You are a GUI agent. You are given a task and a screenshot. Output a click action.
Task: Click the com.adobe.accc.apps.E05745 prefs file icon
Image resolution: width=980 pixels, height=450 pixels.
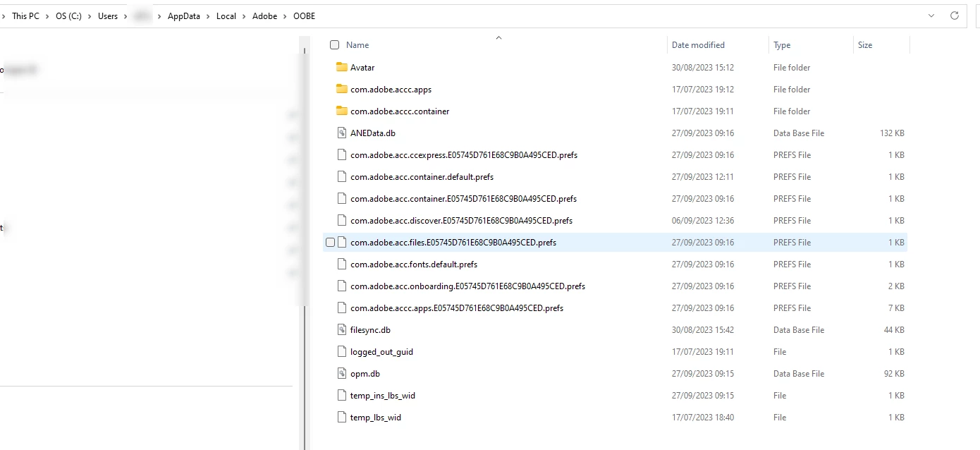pyautogui.click(x=342, y=308)
